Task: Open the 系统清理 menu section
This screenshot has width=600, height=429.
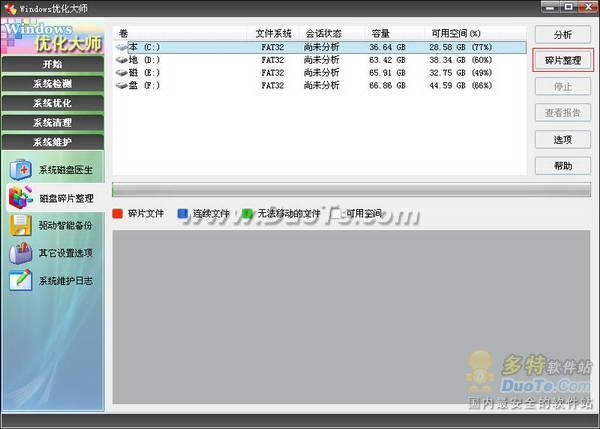Action: click(x=52, y=122)
